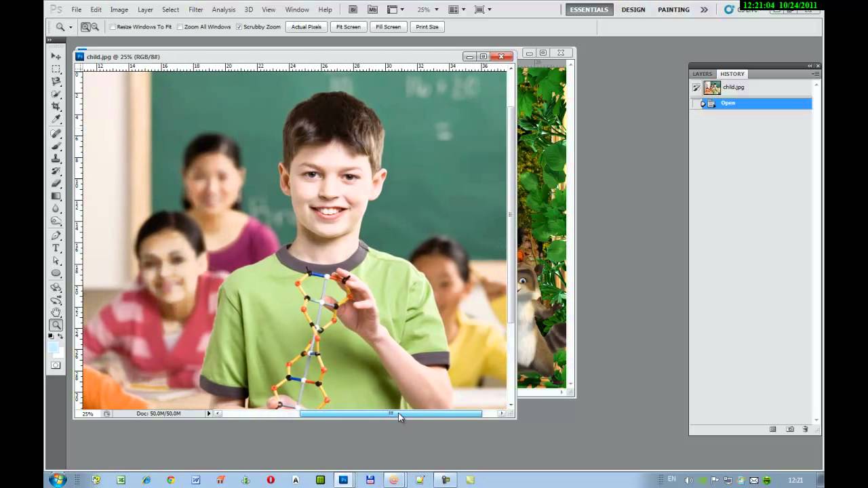Open the status bar info arrow menu
Screen dimensions: 868x488
pos(209,413)
